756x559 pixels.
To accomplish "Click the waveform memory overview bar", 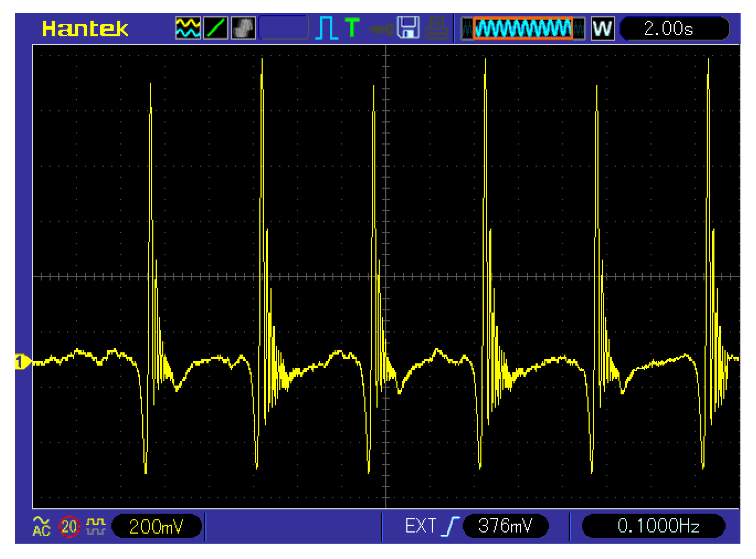I will pos(523,28).
